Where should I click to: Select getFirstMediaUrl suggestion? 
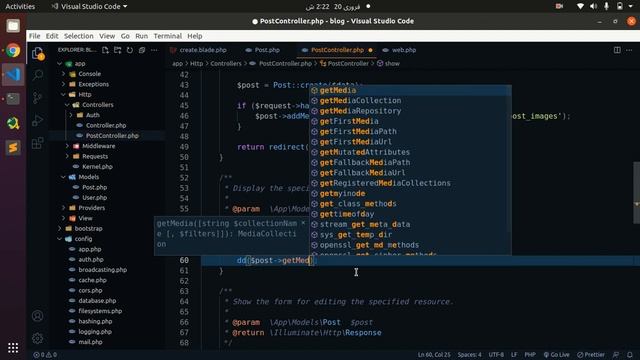pyautogui.click(x=410, y=142)
